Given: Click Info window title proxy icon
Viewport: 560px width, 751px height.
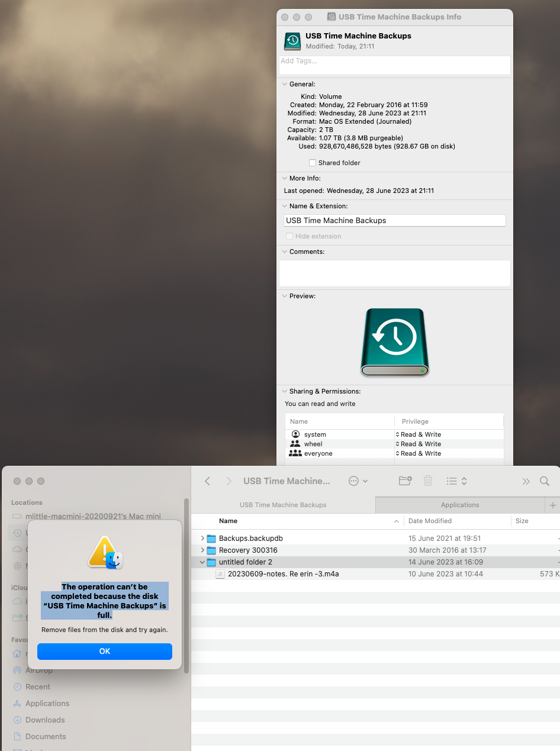Looking at the screenshot, I should point(332,17).
